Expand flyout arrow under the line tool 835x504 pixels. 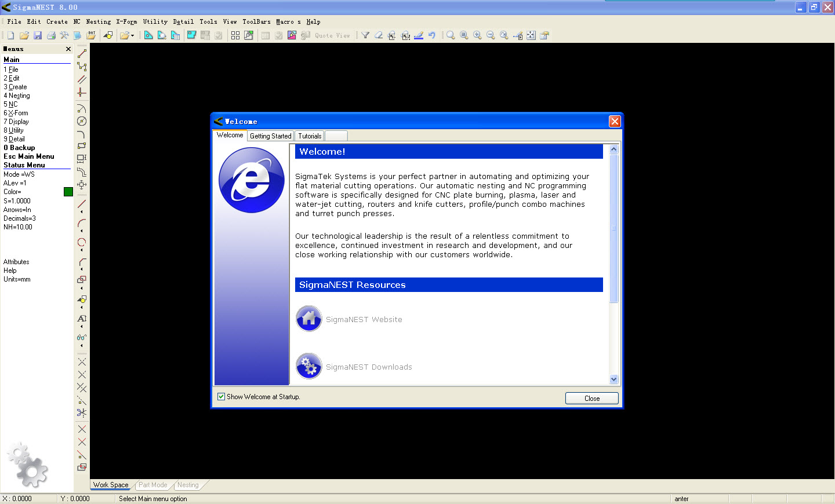82,212
